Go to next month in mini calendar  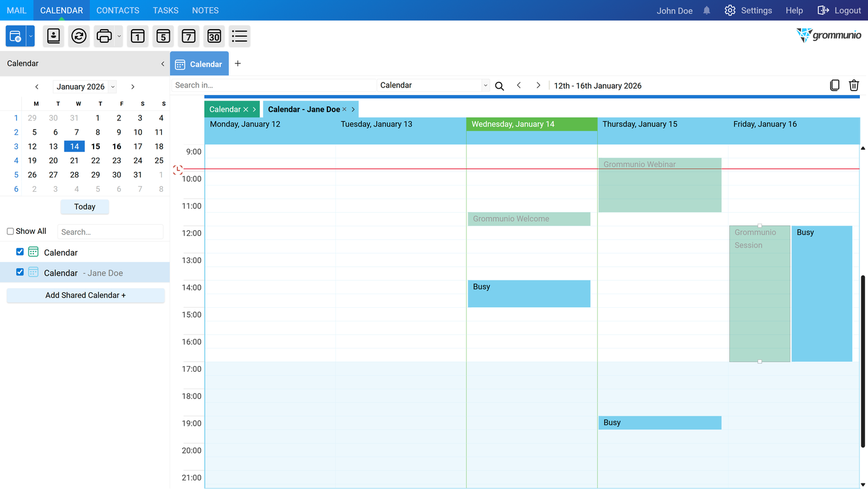point(133,87)
